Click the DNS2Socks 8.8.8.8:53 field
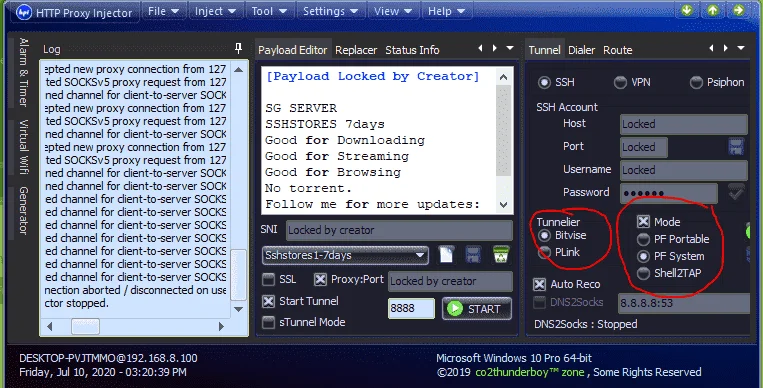 (684, 303)
